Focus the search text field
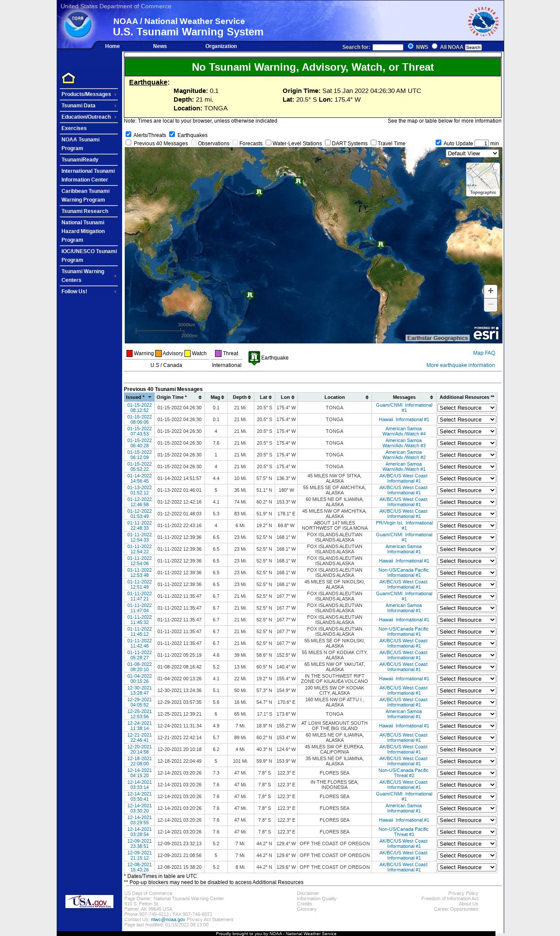 388,47
